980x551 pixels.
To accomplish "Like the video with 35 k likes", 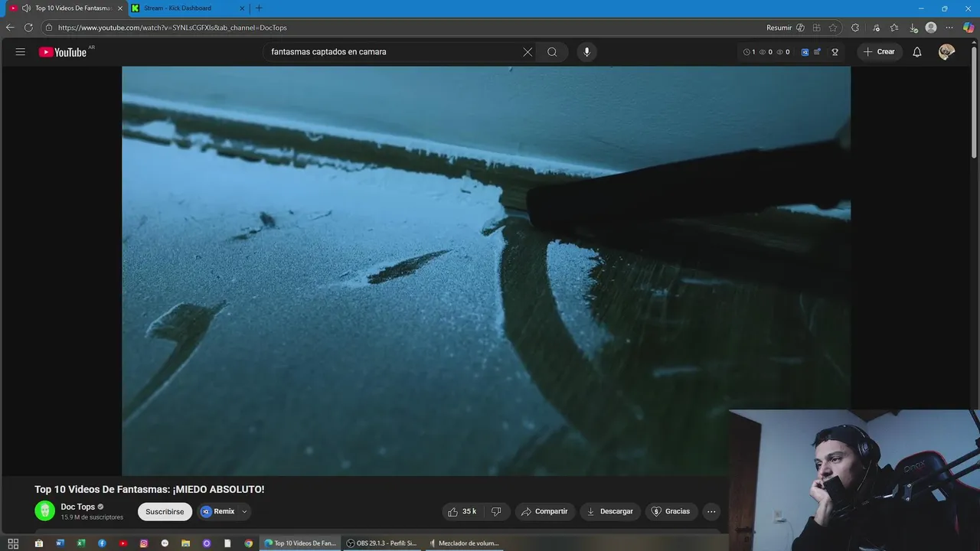I will [462, 511].
